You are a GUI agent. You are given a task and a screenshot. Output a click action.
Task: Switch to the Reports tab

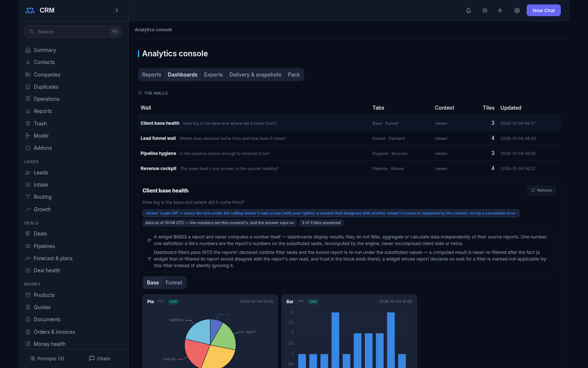click(151, 75)
